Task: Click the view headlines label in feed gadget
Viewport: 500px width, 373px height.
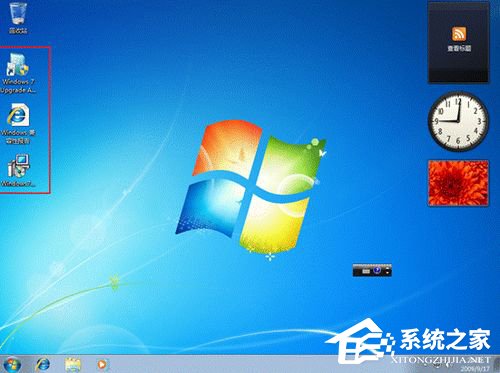Action: (x=459, y=48)
